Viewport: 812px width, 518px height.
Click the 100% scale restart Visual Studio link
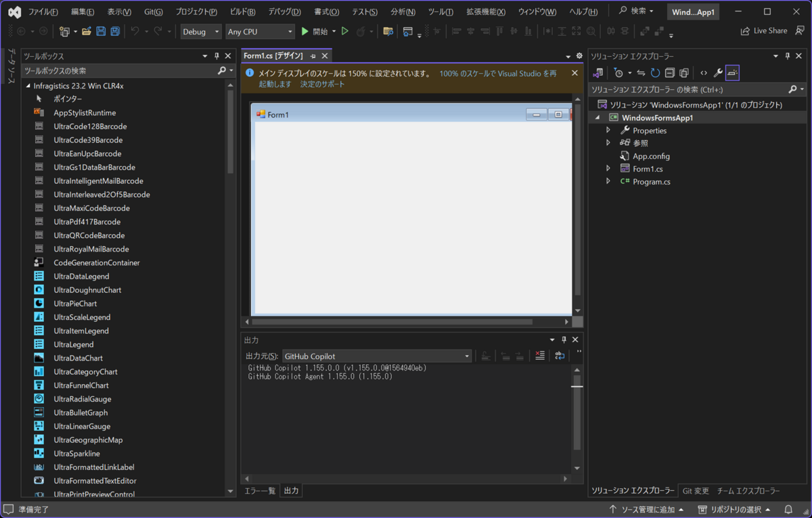498,73
